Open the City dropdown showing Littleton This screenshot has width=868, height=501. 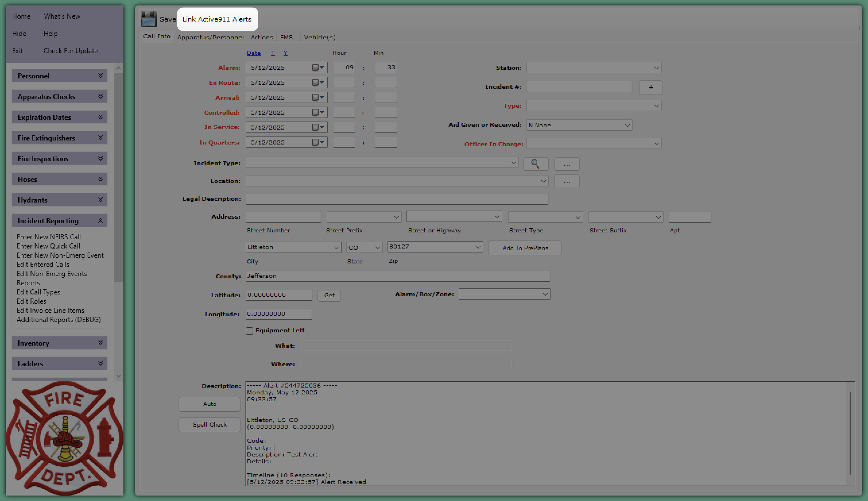click(x=293, y=247)
